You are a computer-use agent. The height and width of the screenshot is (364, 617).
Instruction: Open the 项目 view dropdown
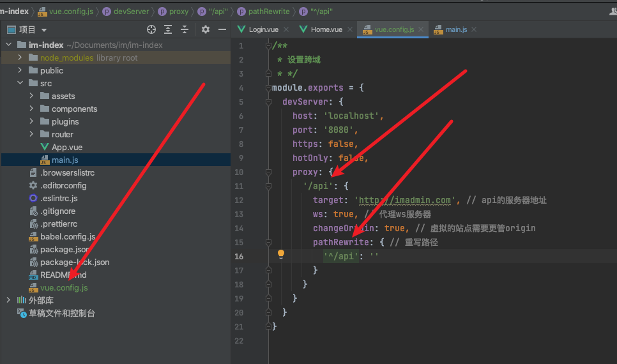tap(44, 30)
